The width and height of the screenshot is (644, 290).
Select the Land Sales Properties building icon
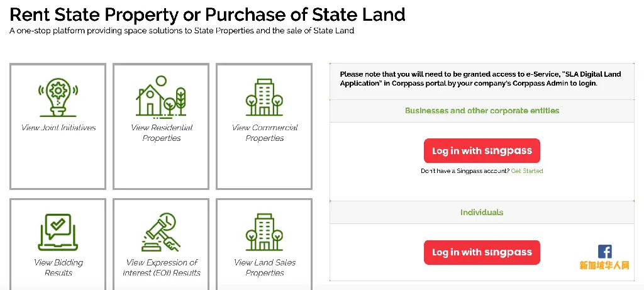point(265,232)
